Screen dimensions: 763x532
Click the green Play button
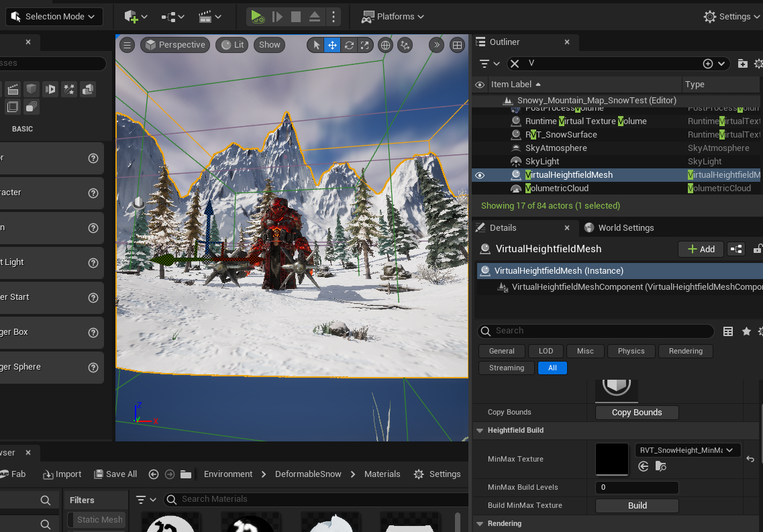pyautogui.click(x=257, y=17)
